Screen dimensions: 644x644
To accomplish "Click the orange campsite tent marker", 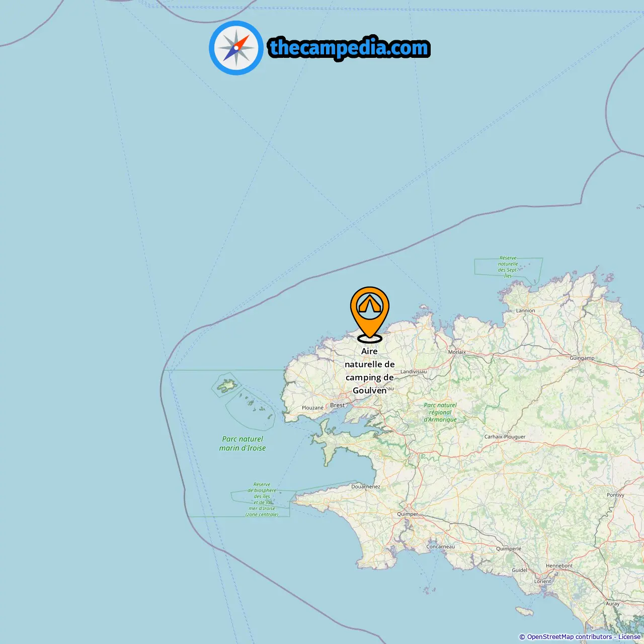I will pyautogui.click(x=370, y=313).
